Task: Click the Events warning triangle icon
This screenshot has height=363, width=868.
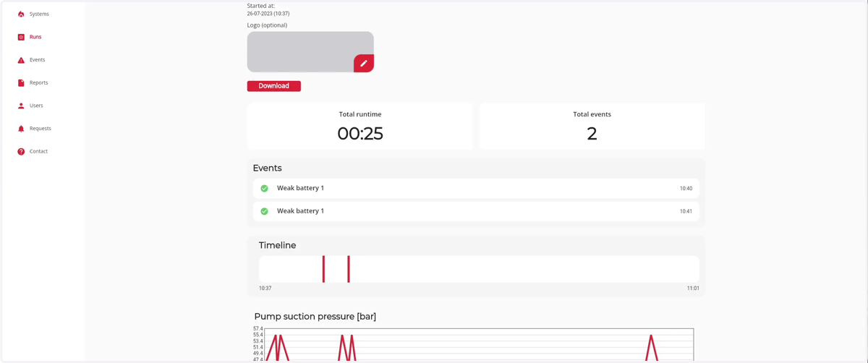Action: click(x=21, y=60)
